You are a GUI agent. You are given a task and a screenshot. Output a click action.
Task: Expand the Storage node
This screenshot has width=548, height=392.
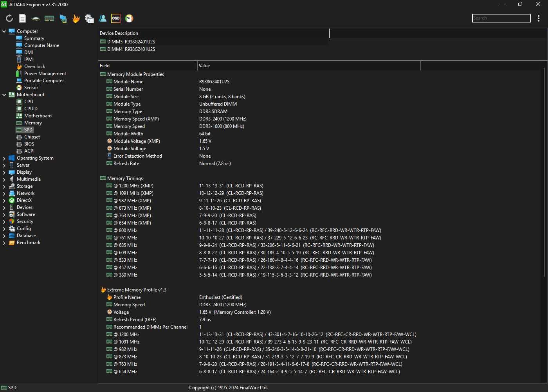coord(4,186)
